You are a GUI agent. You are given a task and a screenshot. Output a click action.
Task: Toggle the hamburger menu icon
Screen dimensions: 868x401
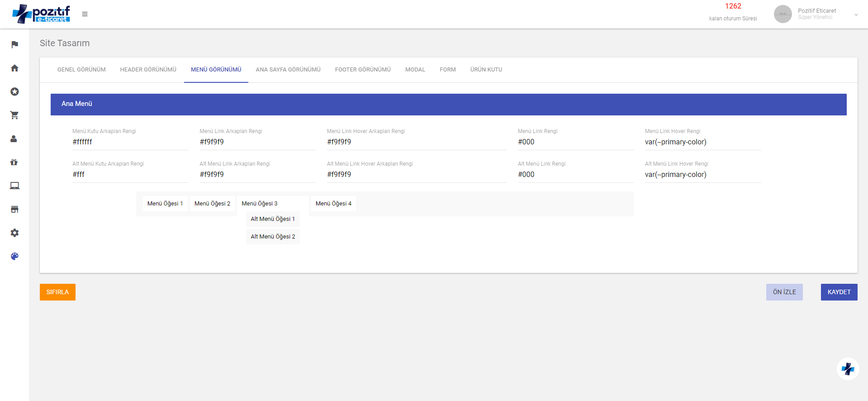tap(85, 14)
